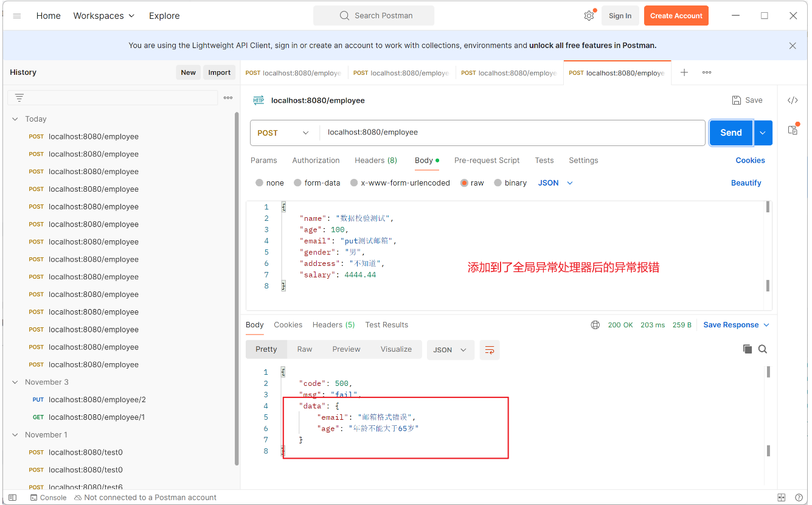Click the history filter icon
Image resolution: width=812 pixels, height=505 pixels.
coord(19,97)
